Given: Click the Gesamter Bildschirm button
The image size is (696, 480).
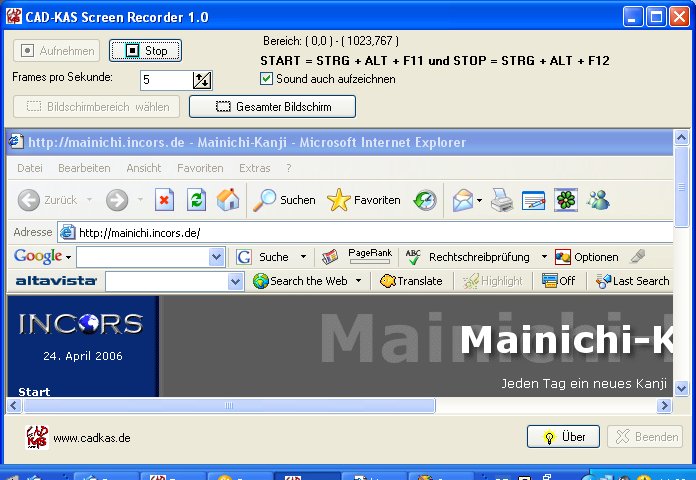Looking at the screenshot, I should (x=272, y=106).
